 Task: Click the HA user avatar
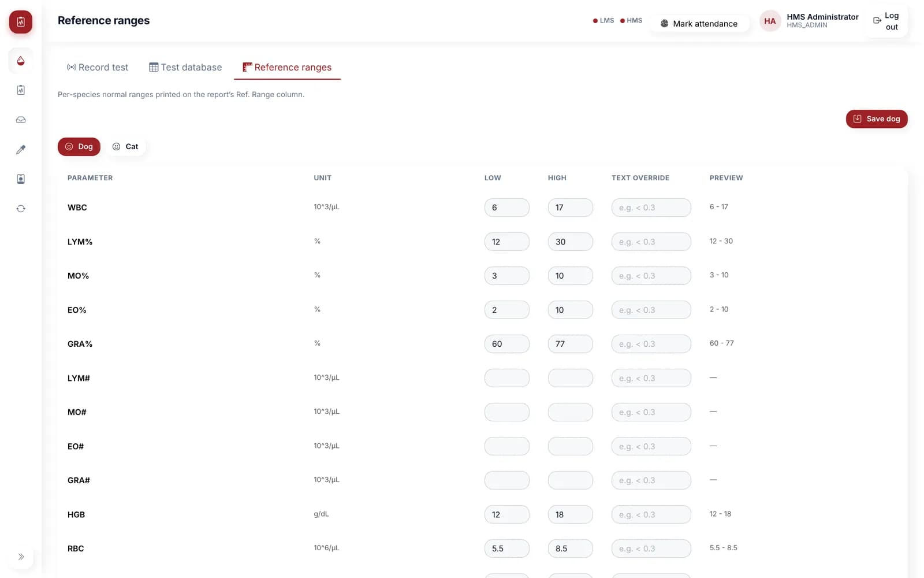(x=770, y=21)
